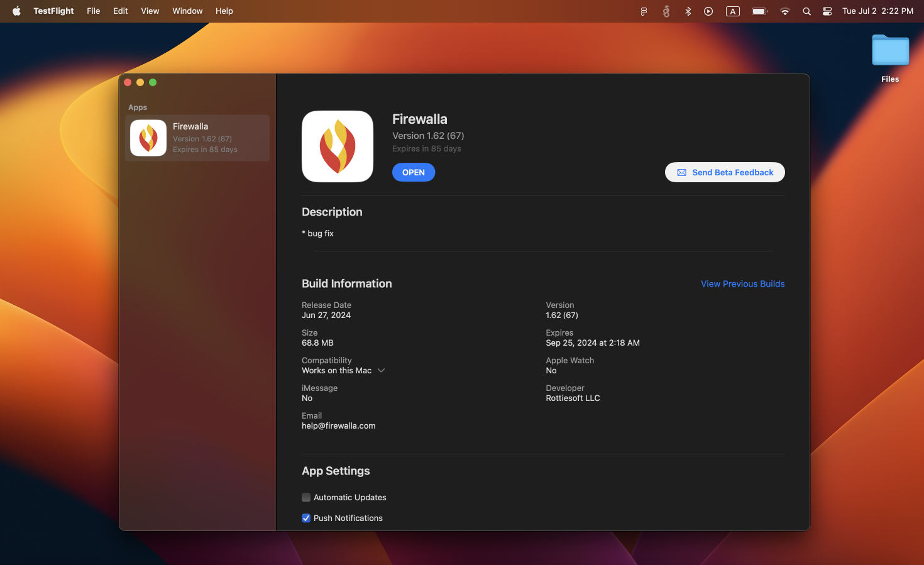Click Send Beta Feedback button
Screen dimensions: 924x565
[725, 172]
